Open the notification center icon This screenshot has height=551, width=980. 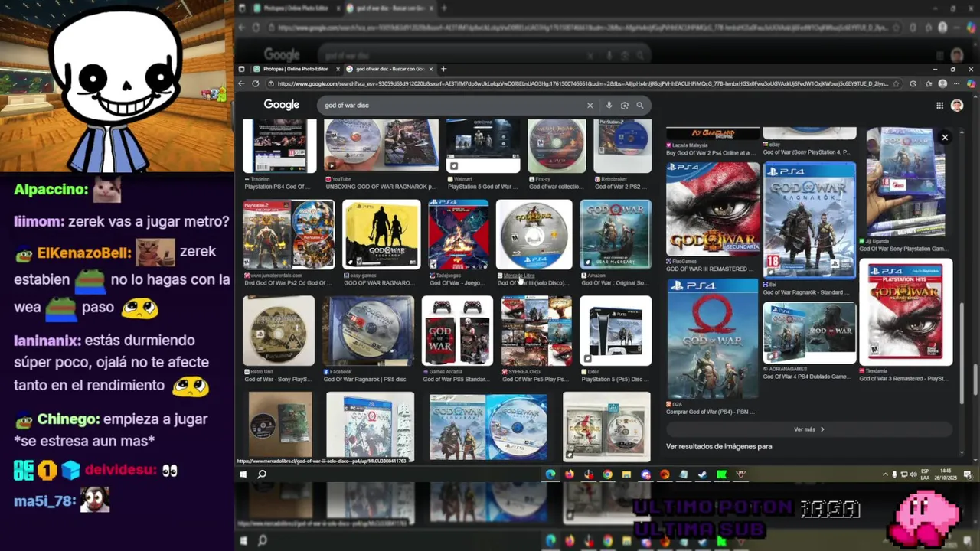pos(967,474)
